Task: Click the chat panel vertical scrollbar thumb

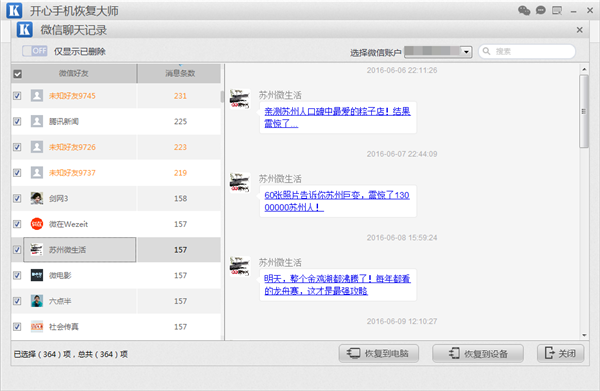Action: pyautogui.click(x=584, y=111)
